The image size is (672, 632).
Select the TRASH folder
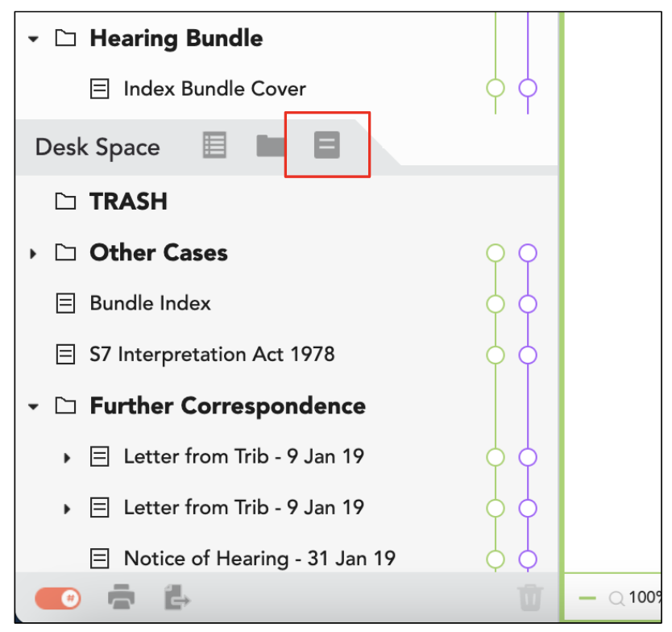(128, 201)
